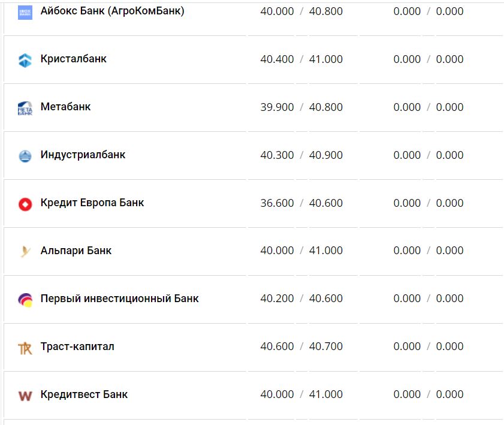This screenshot has width=504, height=425.
Task: Click the Метабанк logo icon
Action: (x=25, y=108)
